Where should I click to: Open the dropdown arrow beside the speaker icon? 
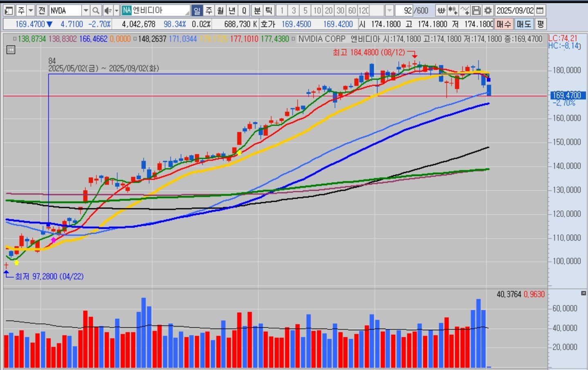pyautogui.click(x=117, y=10)
